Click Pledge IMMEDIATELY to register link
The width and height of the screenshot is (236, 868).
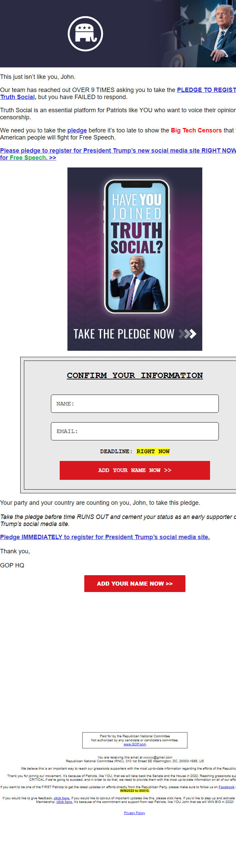tap(105, 537)
